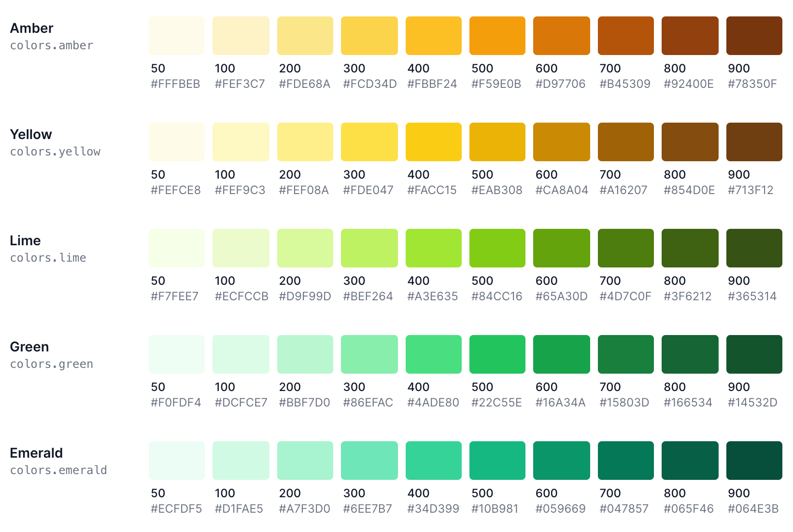793x532 pixels.
Task: Choose the Emerald 900 swatch
Action: click(x=754, y=461)
